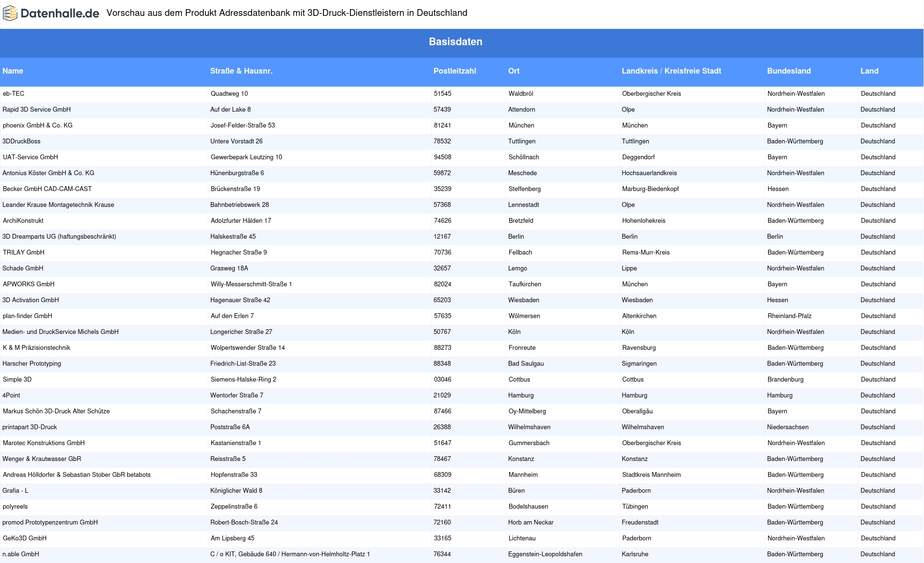Click address Siemens-Halske-Ring 2
The width and height of the screenshot is (924, 563).
pos(244,380)
